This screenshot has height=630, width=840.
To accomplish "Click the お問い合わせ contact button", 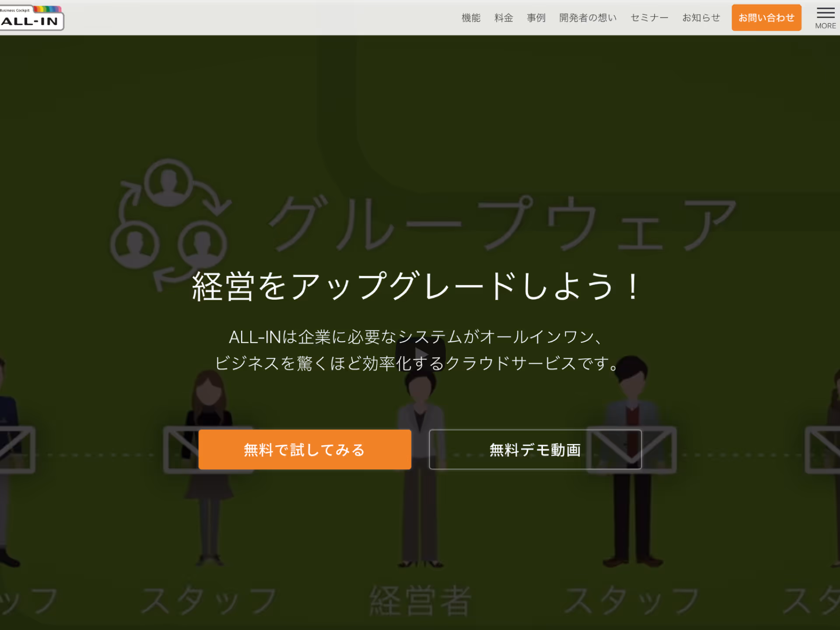I will pos(766,18).
